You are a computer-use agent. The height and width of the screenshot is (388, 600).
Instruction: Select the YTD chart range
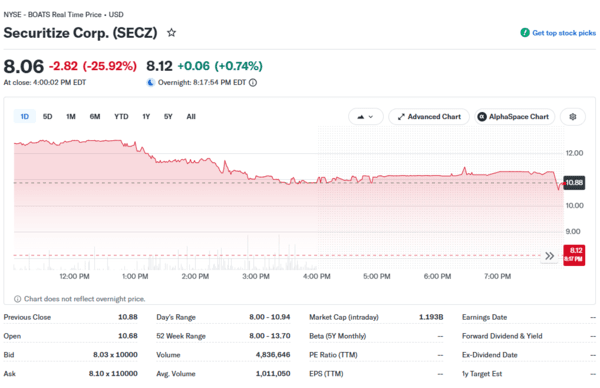pos(121,116)
